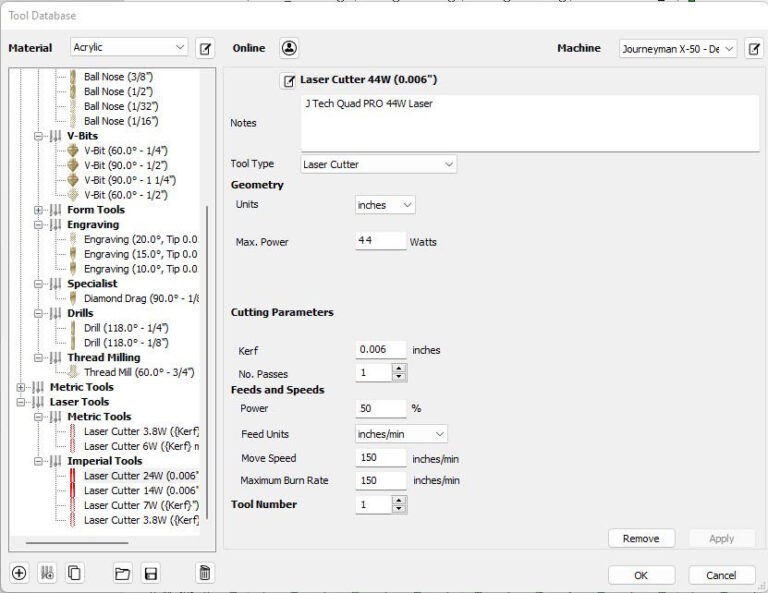Click the open folder import icon

tap(122, 573)
